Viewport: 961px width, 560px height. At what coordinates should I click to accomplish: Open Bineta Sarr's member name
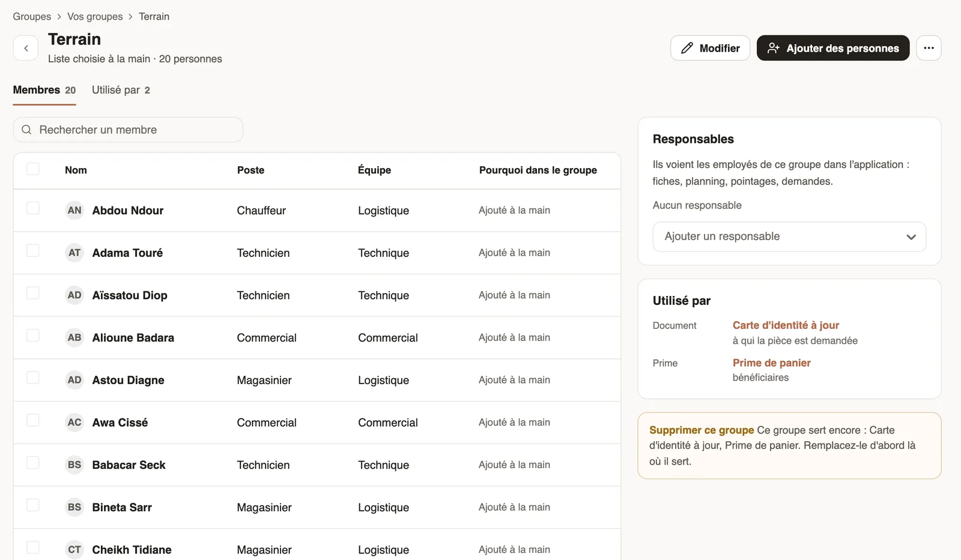click(122, 507)
